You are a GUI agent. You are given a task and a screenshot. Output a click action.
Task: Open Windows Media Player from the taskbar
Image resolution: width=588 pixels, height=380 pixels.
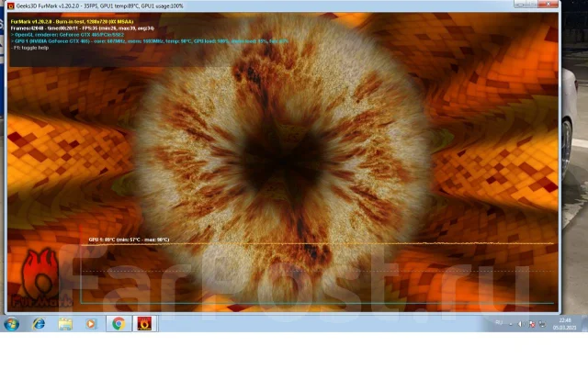pos(91,324)
